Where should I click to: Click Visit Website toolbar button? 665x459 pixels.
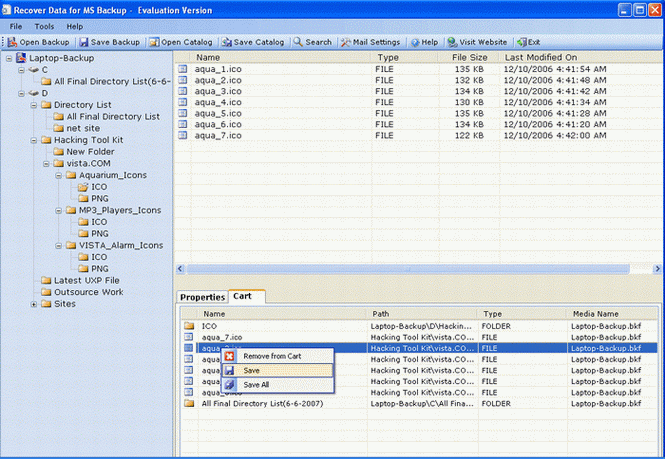478,42
